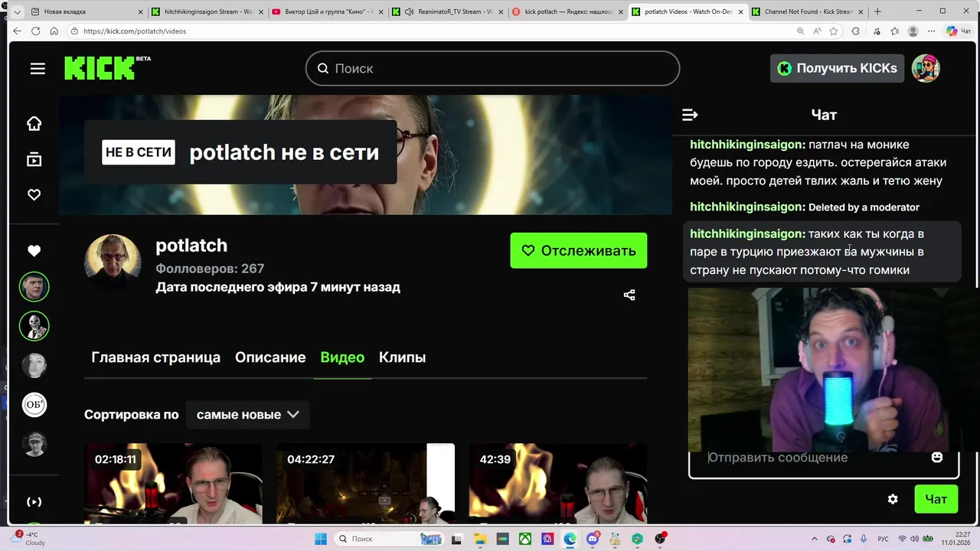The height and width of the screenshot is (551, 980).
Task: Switch to the ReanimatoR_TV Stream browser tab
Action: (446, 11)
